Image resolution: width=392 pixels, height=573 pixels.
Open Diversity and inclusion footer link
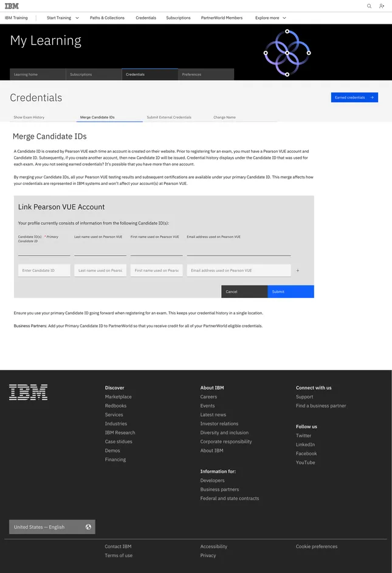pos(224,432)
